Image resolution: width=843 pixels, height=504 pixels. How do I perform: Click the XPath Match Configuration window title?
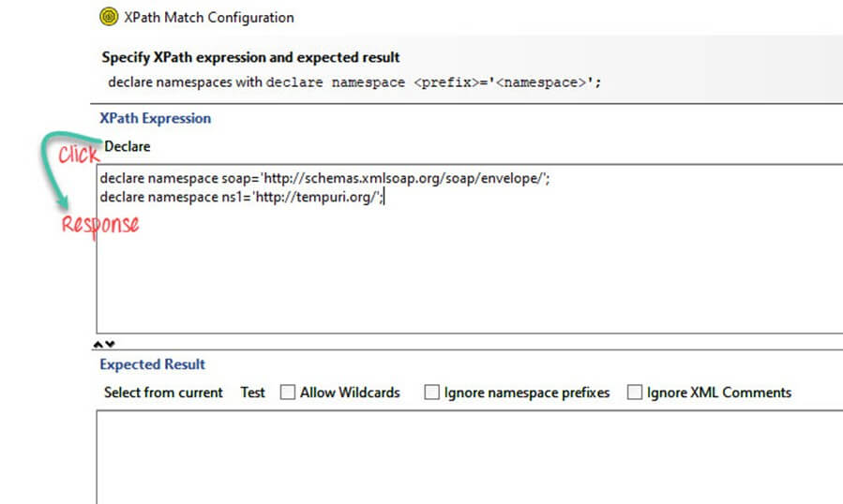(x=209, y=17)
